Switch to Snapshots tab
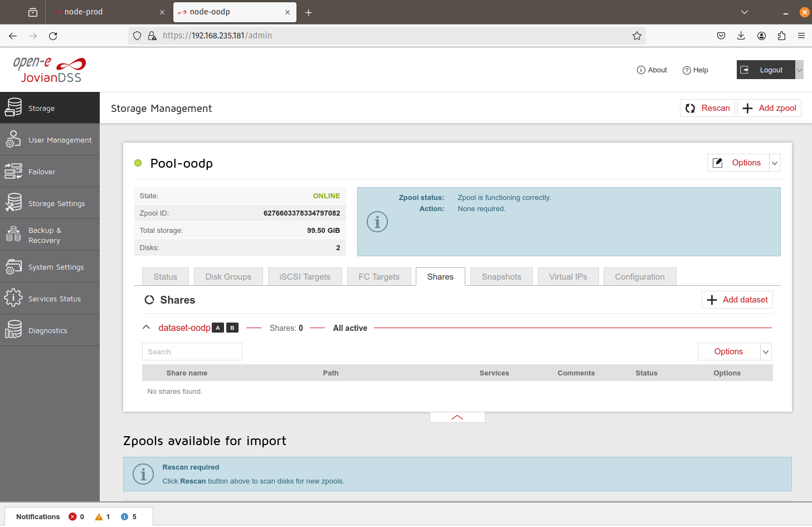The width and height of the screenshot is (812, 527). coord(502,277)
